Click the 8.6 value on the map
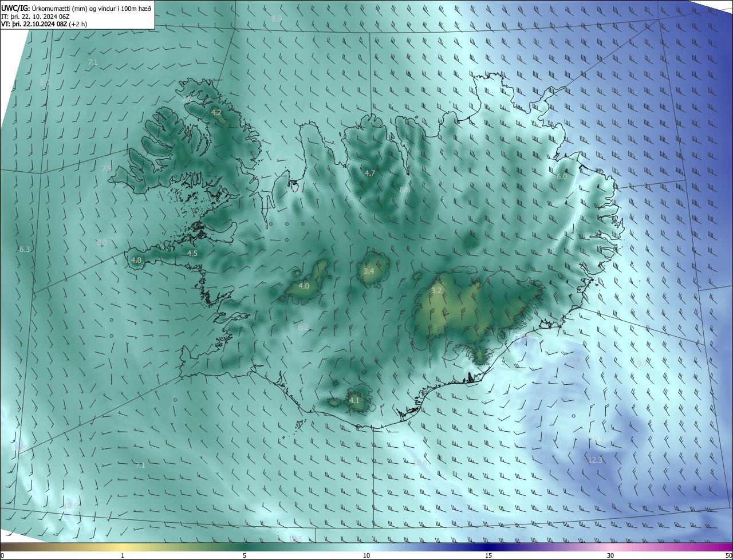The height and width of the screenshot is (560, 733). point(405,190)
